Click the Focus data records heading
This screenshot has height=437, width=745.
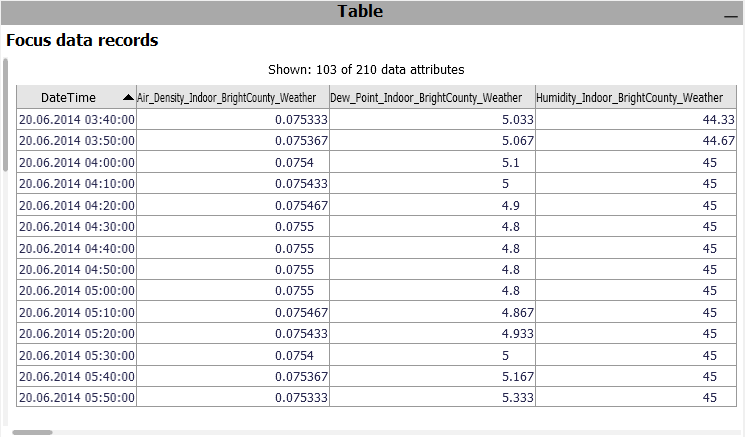tap(82, 41)
